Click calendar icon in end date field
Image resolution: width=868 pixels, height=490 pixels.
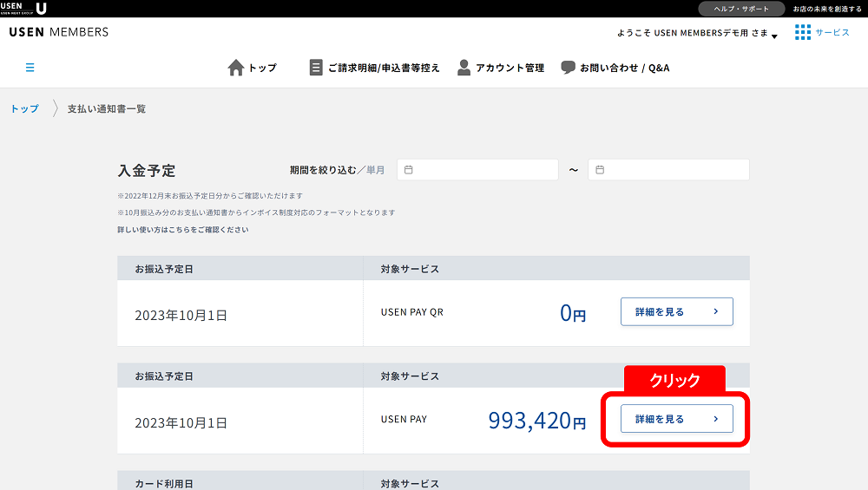click(x=600, y=170)
